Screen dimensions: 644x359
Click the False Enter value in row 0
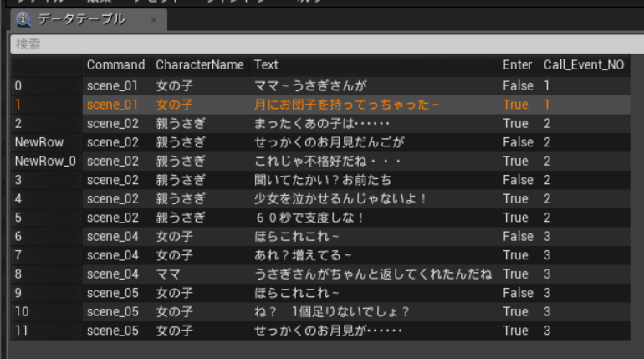pos(518,86)
